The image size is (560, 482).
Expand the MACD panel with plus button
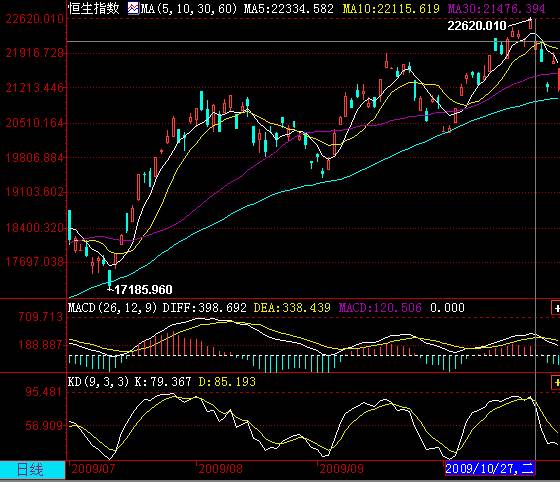click(x=556, y=308)
